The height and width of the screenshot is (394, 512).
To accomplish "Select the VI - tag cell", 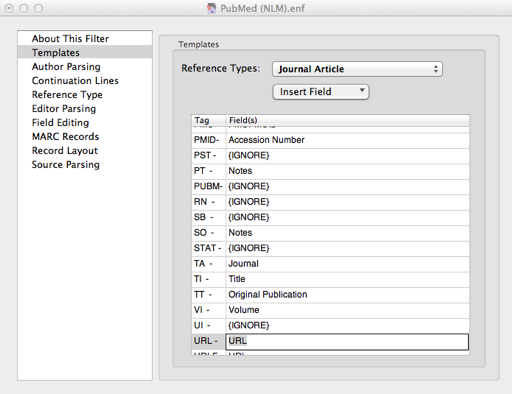I will 209,310.
